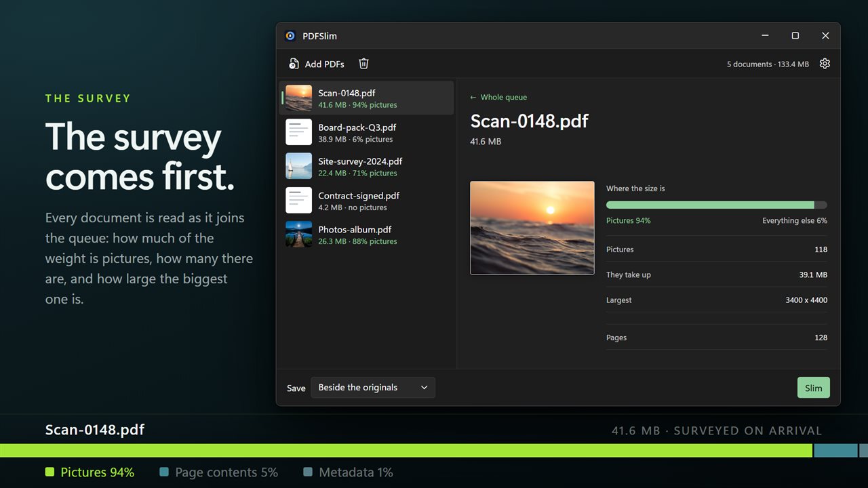Click the Add PDFs button

coord(317,64)
